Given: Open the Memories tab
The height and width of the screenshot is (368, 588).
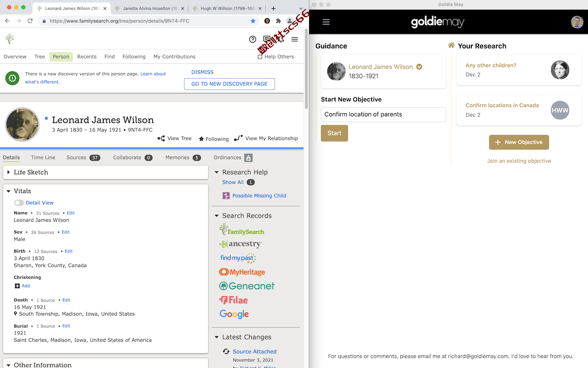Looking at the screenshot, I should click(183, 157).
